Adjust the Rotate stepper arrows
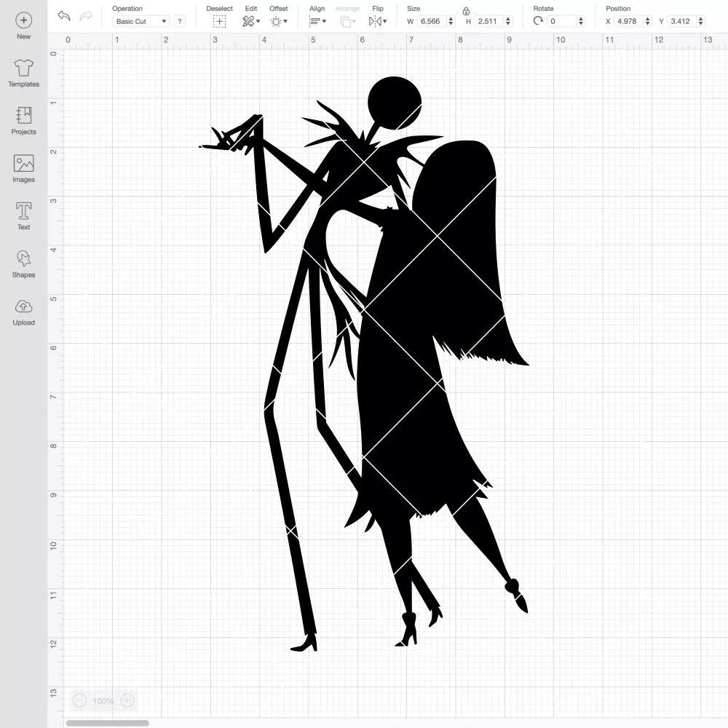This screenshot has width=728, height=728. [x=581, y=21]
